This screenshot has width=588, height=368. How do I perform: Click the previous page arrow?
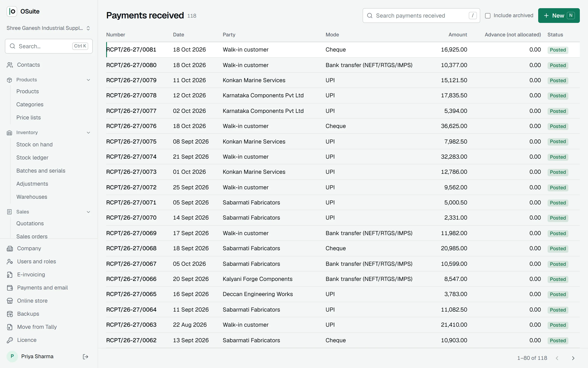(x=557, y=358)
